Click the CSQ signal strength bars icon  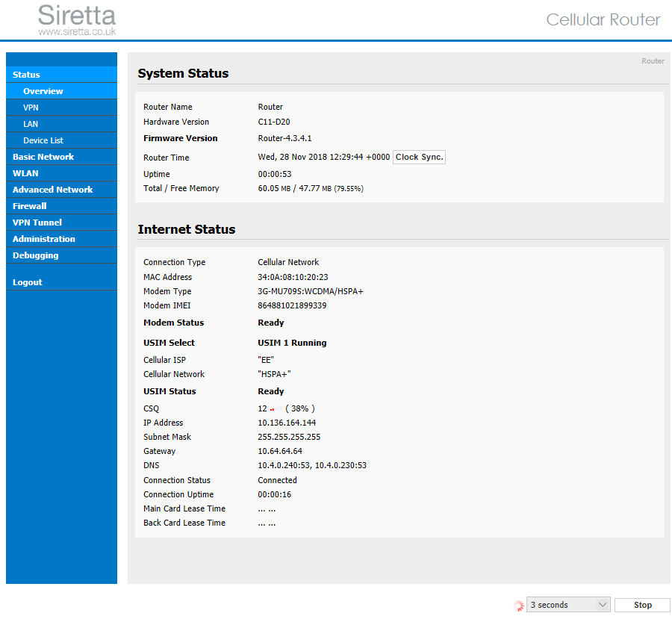tap(276, 409)
